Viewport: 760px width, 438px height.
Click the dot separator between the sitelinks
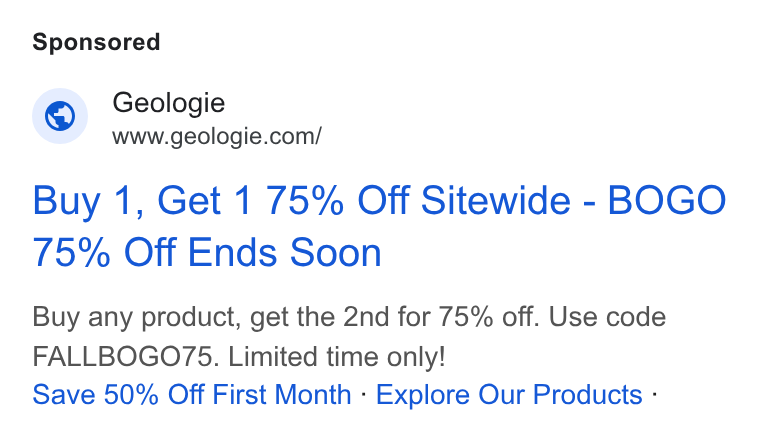(364, 394)
